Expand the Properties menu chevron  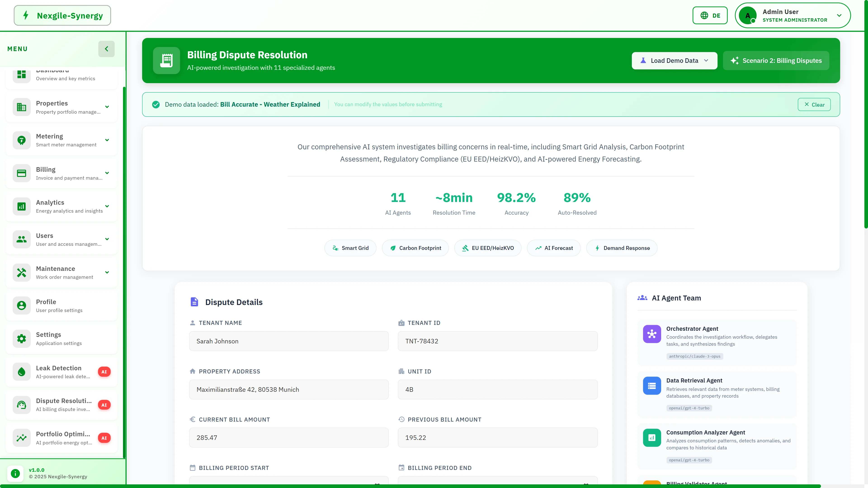(107, 107)
